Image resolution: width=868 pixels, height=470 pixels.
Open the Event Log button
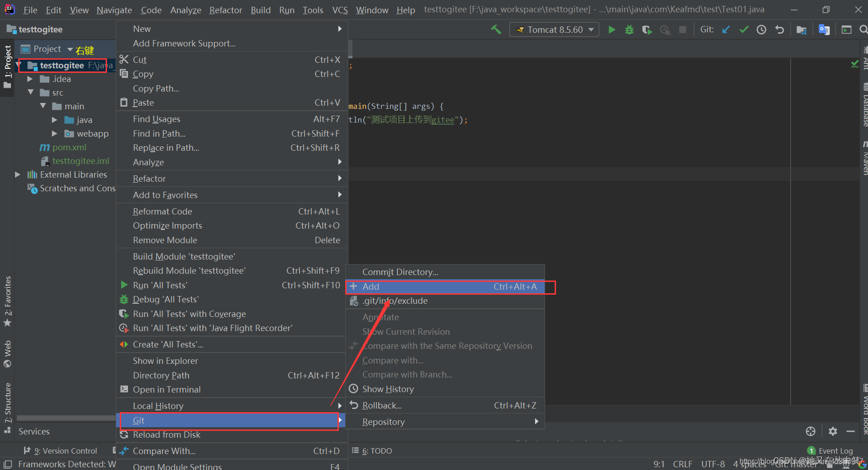pyautogui.click(x=830, y=451)
